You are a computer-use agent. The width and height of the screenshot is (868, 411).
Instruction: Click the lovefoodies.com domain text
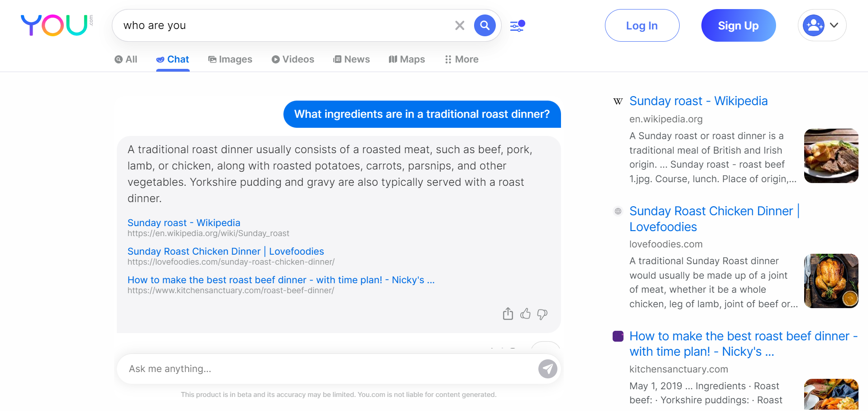coord(666,244)
